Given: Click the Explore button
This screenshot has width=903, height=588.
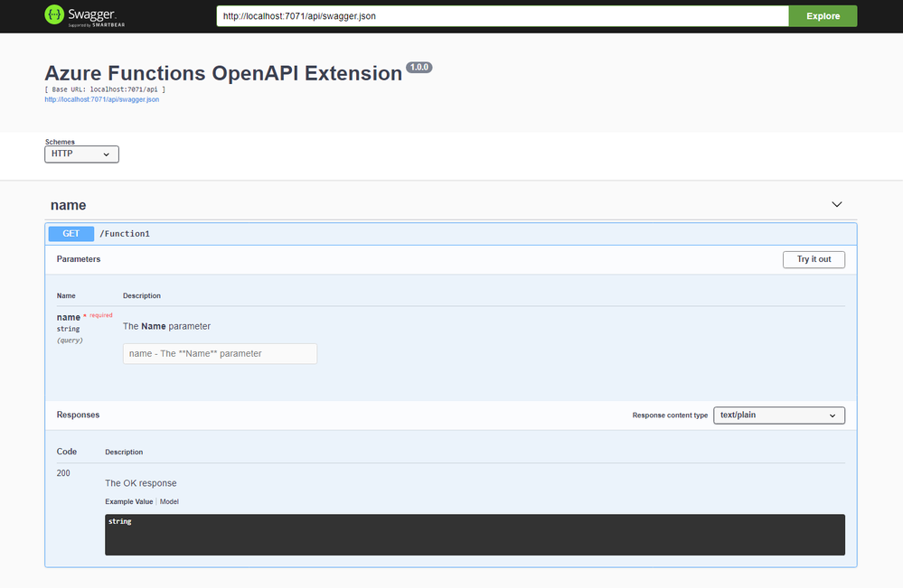Looking at the screenshot, I should (823, 16).
